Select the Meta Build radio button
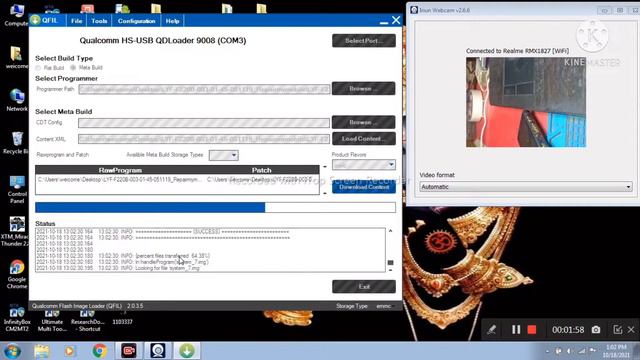Image resolution: width=640 pixels, height=360 pixels. pyautogui.click(x=73, y=67)
